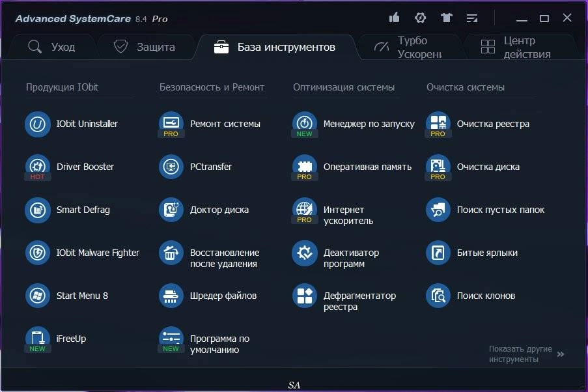Launch Дефрагментатор реестра icon
This screenshot has height=392, width=588.
click(x=305, y=296)
